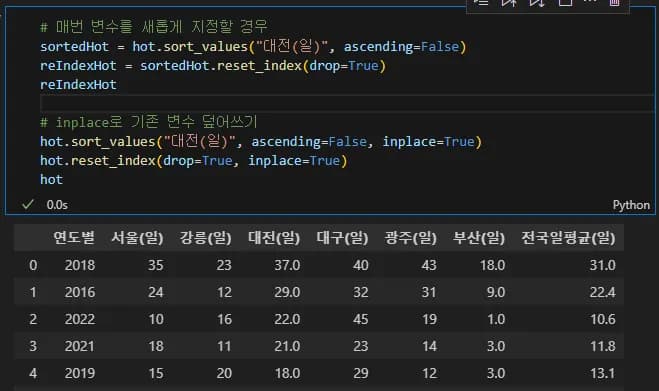The image size is (659, 391).
Task: Click the 서울(일) column header
Action: coord(137,238)
